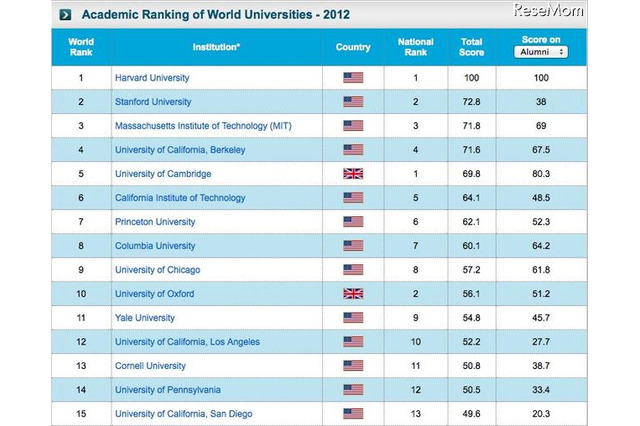Select alumni score 64.2 in Columbia row
The height and width of the screenshot is (426, 640).
(541, 246)
